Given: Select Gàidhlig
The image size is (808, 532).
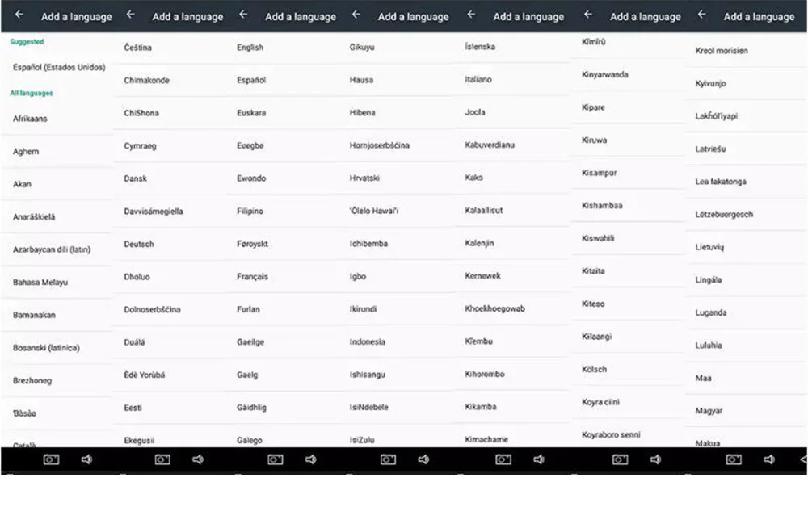Looking at the screenshot, I should tap(282, 408).
